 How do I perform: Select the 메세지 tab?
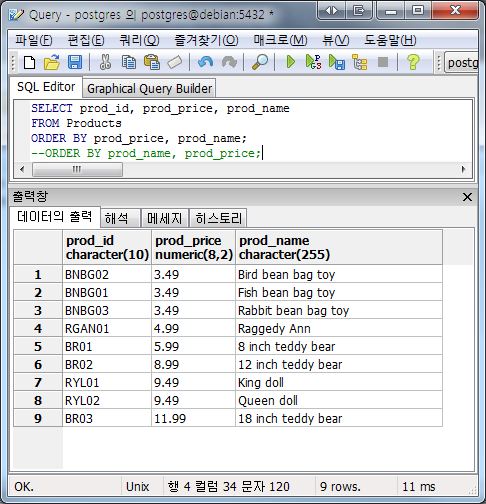tap(165, 219)
